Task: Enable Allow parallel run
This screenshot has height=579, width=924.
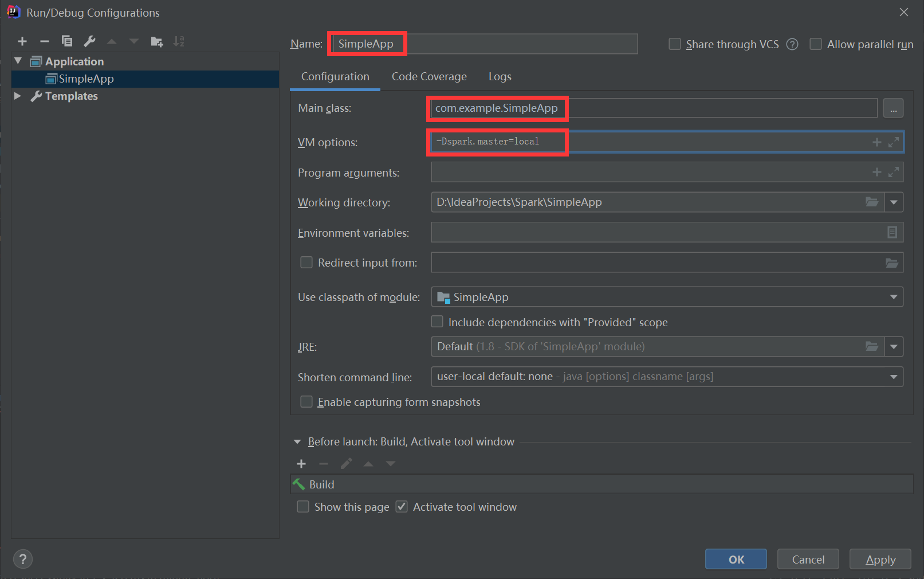Action: [815, 44]
